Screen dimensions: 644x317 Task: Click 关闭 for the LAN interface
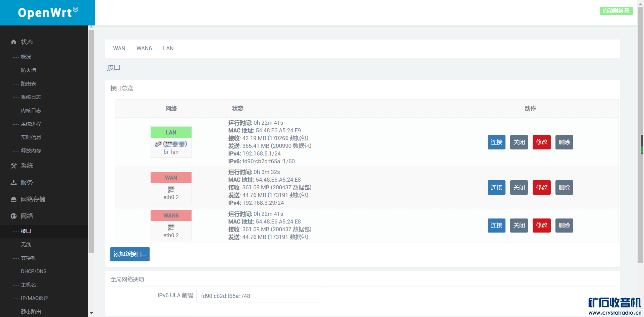(519, 142)
